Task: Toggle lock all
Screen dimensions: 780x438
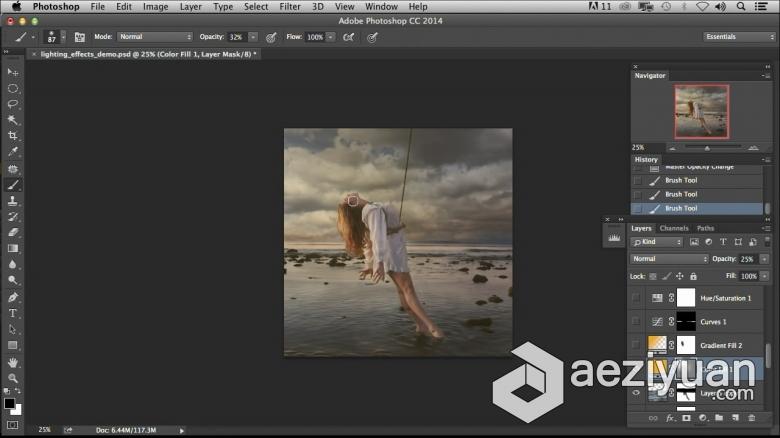Action: (693, 276)
